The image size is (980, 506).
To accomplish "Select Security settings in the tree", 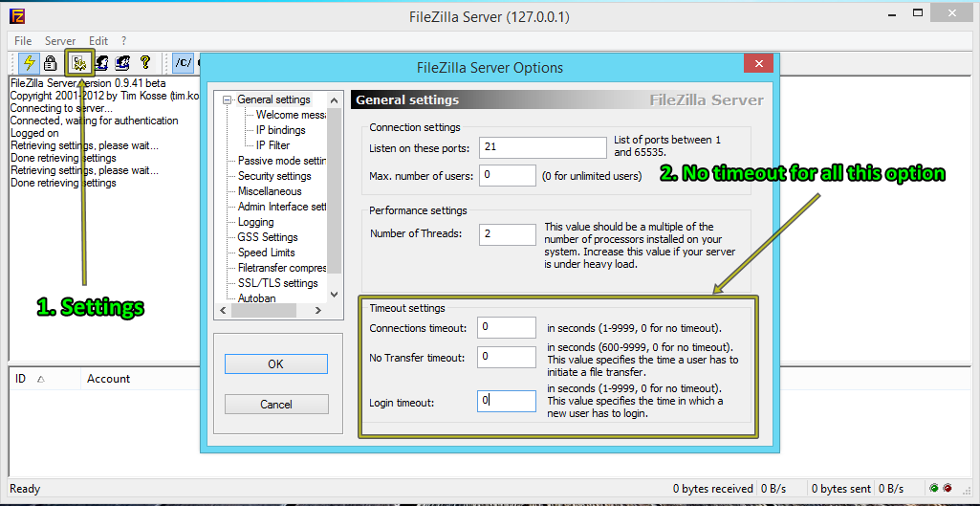I will (x=274, y=176).
